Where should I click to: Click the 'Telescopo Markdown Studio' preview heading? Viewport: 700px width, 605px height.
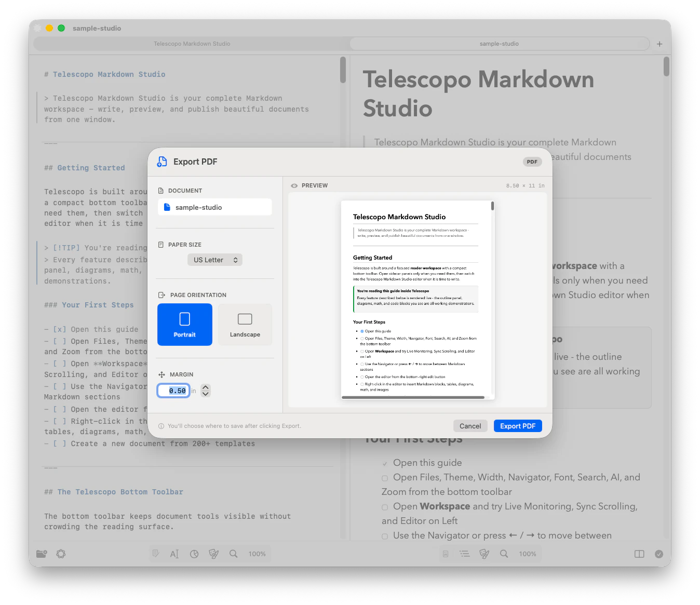(x=478, y=94)
